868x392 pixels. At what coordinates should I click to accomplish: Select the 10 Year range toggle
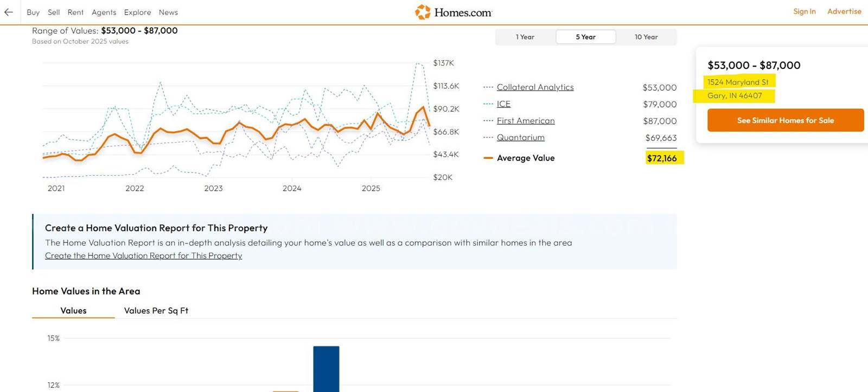pyautogui.click(x=646, y=37)
